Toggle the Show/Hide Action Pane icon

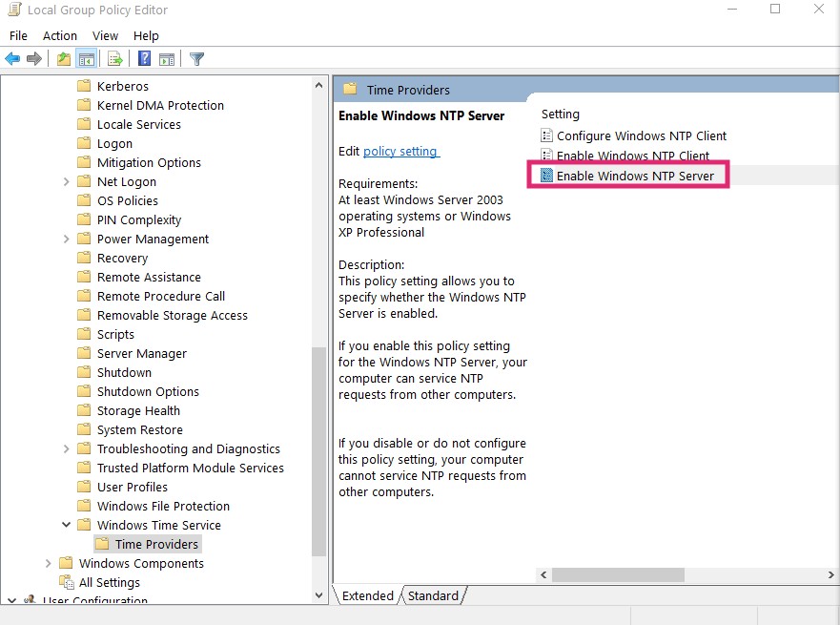tap(167, 59)
